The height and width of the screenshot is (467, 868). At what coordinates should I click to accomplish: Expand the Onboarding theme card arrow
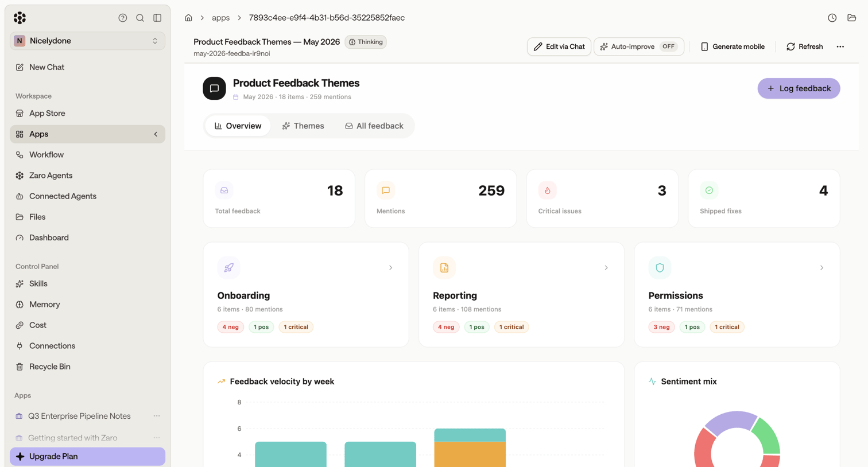[390, 268]
